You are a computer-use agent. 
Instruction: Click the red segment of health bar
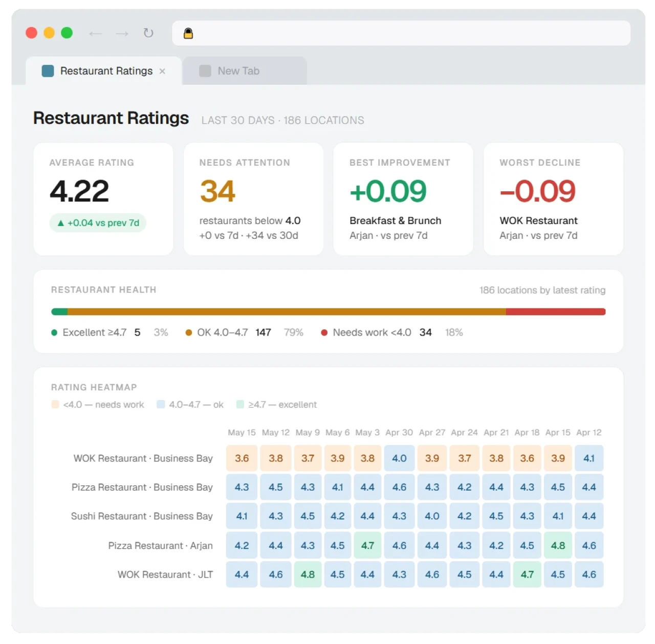tap(556, 312)
